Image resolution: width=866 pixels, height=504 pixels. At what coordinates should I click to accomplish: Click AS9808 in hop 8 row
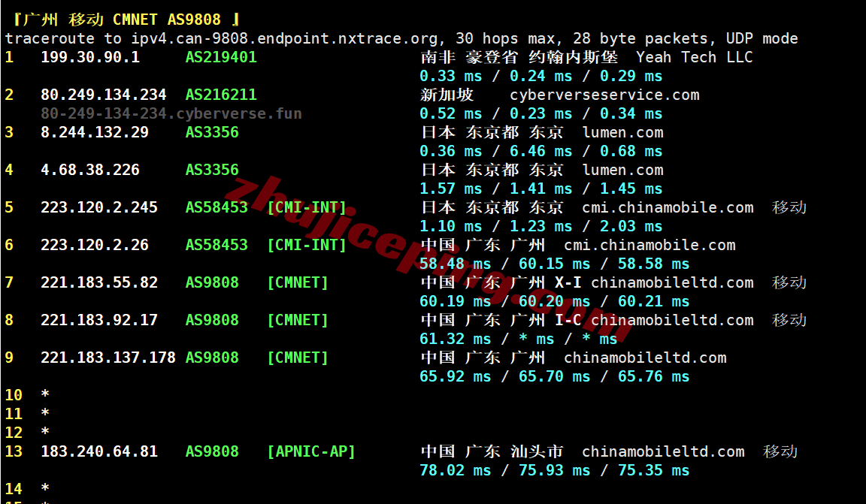click(212, 320)
